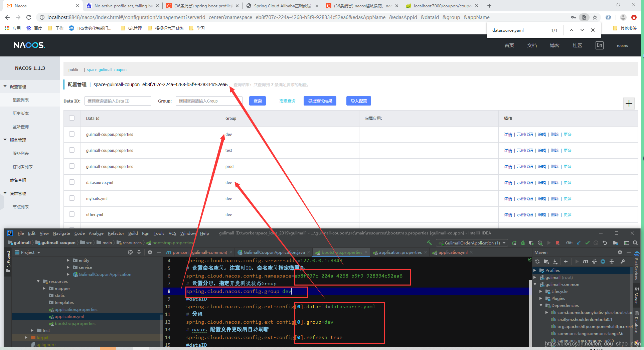Open Maven panel gear options
Screen dimensions: 644x350
(x=620, y=252)
